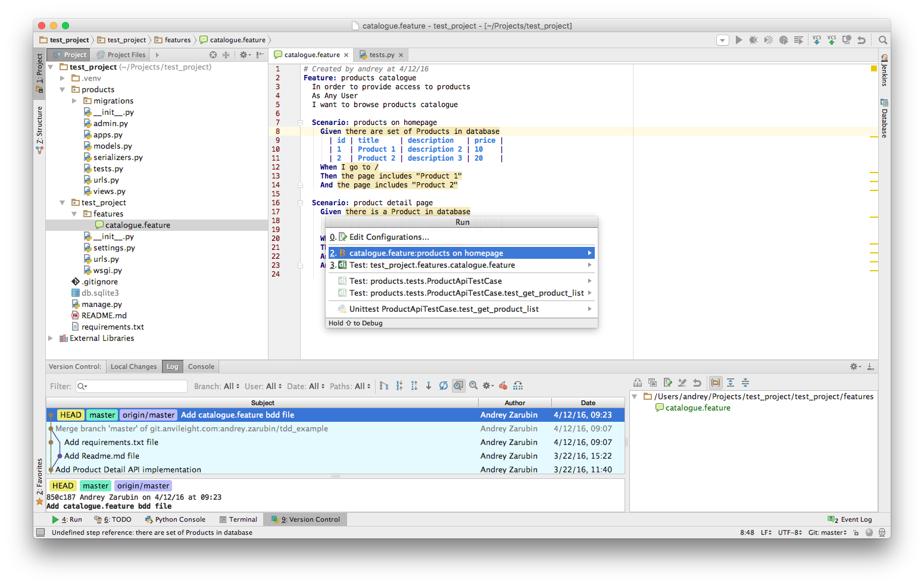Toggle grouping files by directory
The image size is (924, 586).
pos(715,383)
